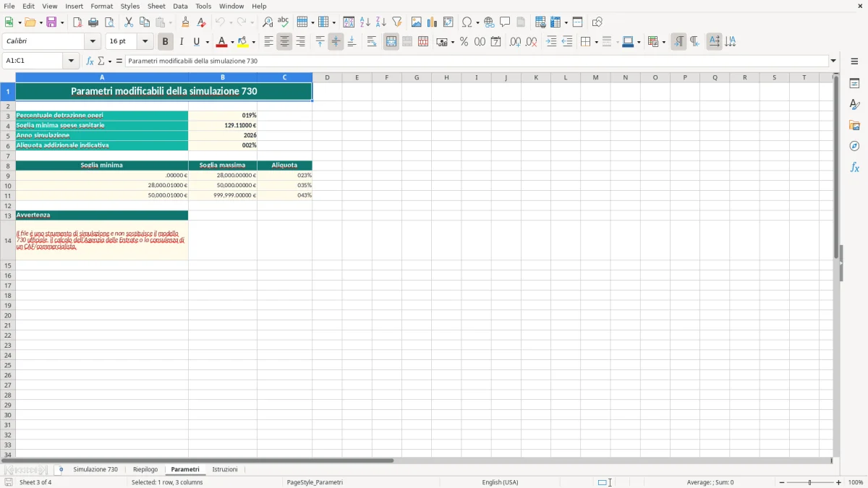This screenshot has width=868, height=488.
Task: Click the Delete Decimal Place icon
Action: 531,42
